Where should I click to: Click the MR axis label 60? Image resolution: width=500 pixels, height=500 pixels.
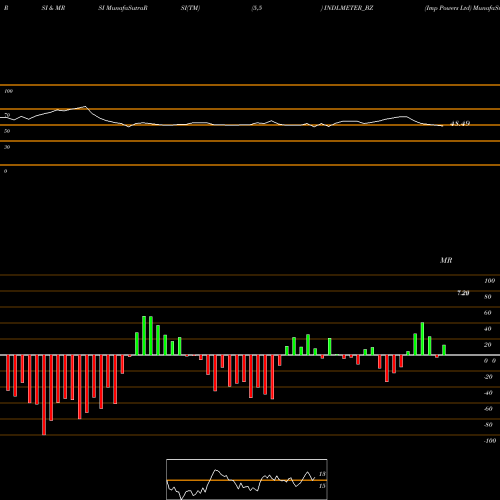point(488,313)
